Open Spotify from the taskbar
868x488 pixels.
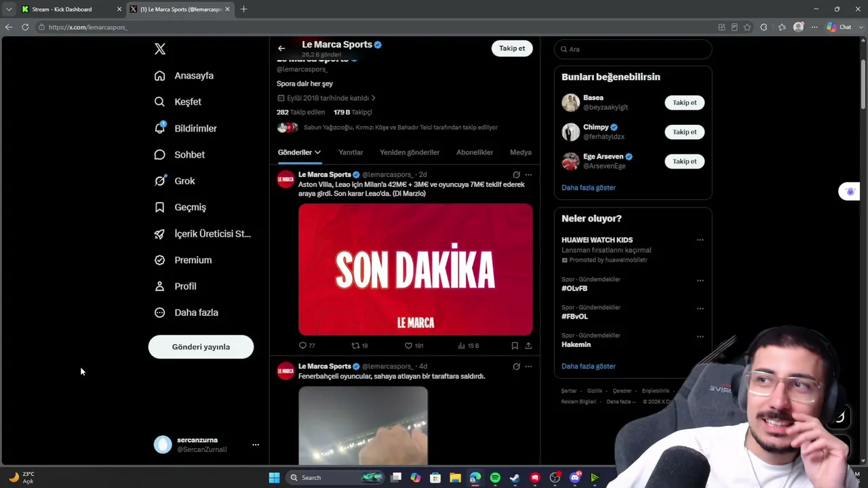(495, 478)
